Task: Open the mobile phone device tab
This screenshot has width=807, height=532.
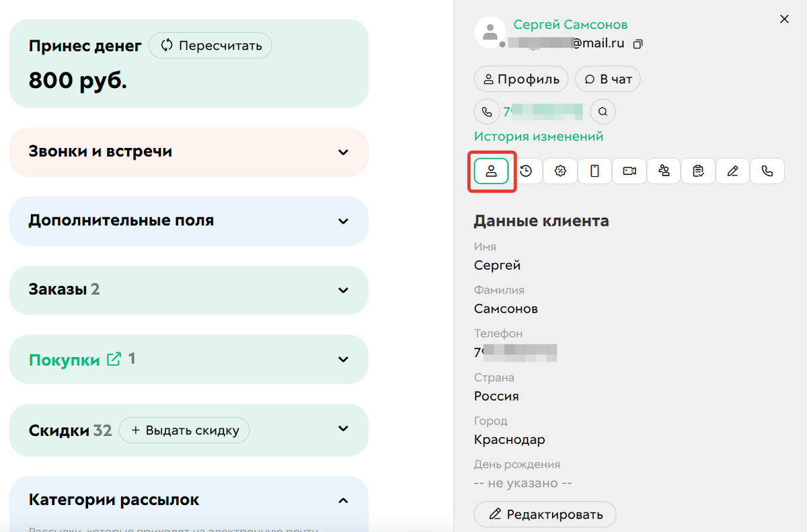Action: point(594,172)
